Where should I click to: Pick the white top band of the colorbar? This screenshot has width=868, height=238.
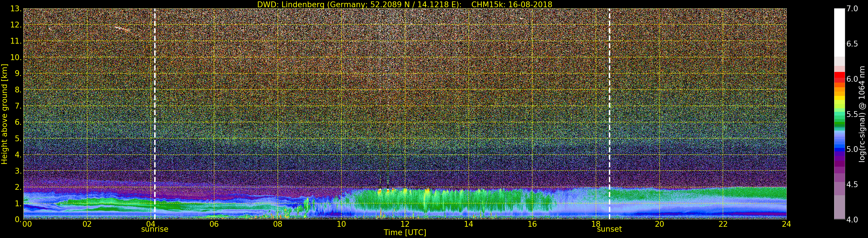click(x=839, y=32)
